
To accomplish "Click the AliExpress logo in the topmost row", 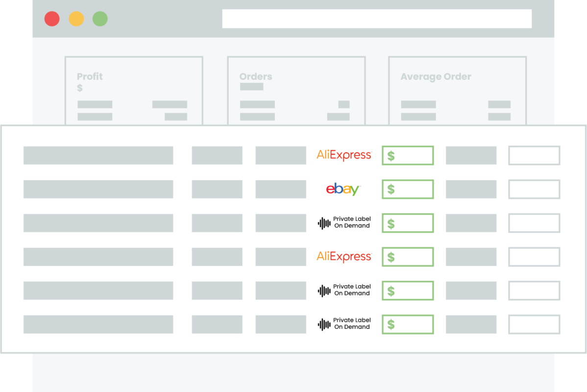I will 344,155.
